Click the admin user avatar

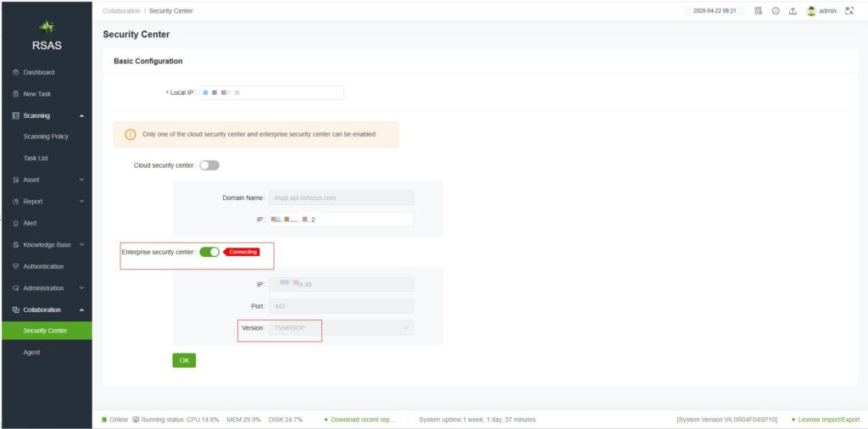tap(811, 11)
